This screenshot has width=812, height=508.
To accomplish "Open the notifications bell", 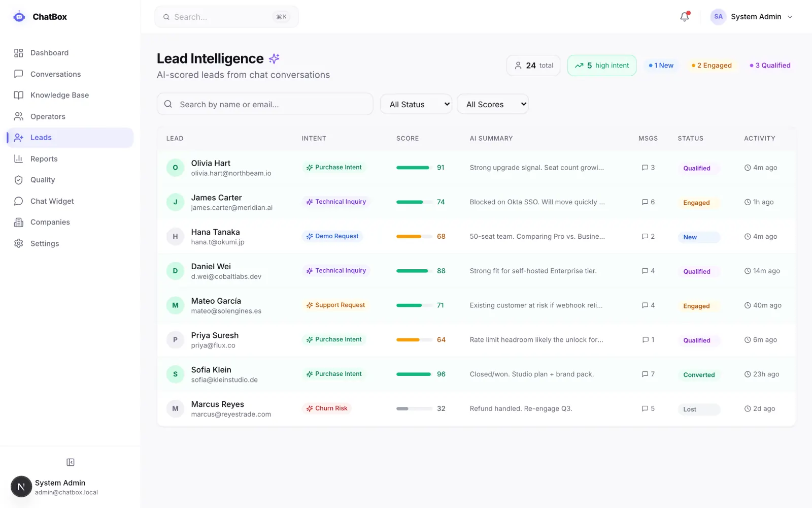I will [684, 17].
